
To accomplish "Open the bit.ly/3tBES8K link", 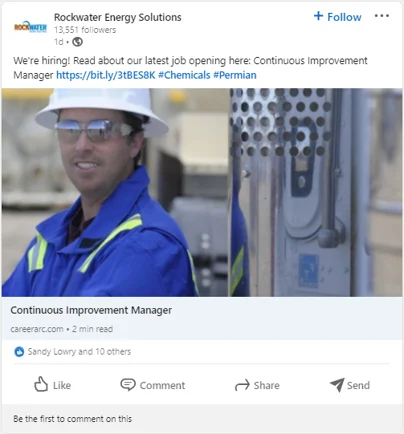I will [x=106, y=75].
